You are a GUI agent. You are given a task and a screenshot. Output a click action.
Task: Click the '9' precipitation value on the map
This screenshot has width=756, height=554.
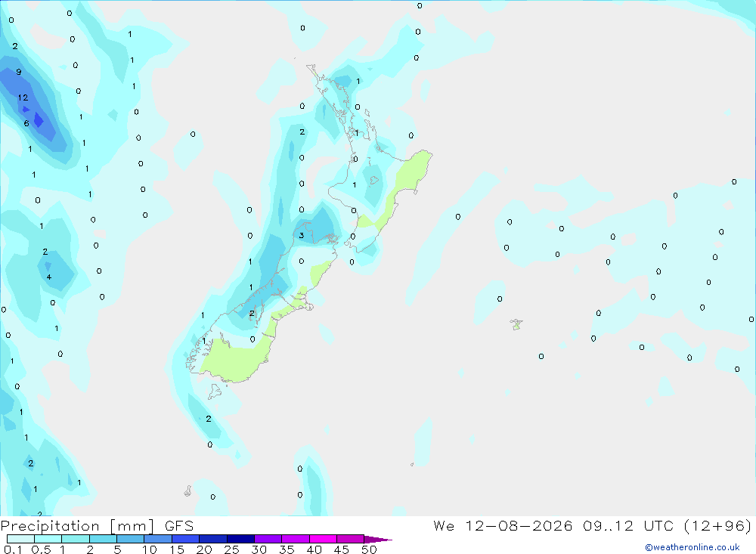(18, 72)
